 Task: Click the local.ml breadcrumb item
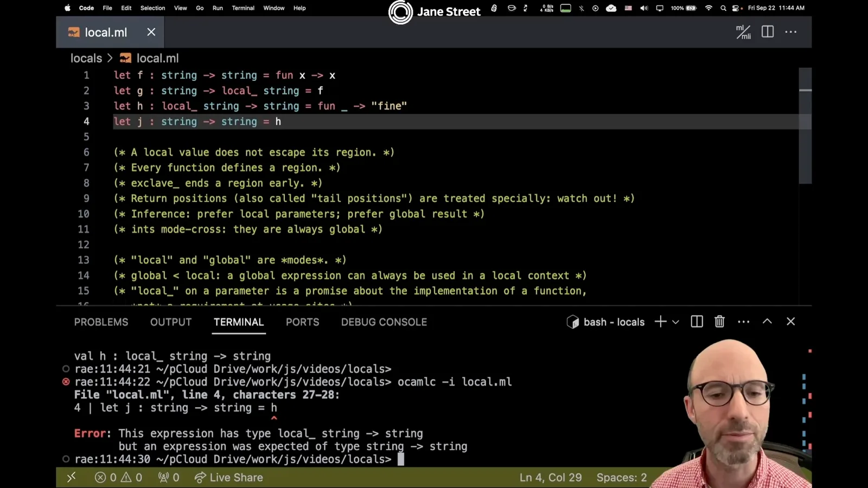click(149, 58)
